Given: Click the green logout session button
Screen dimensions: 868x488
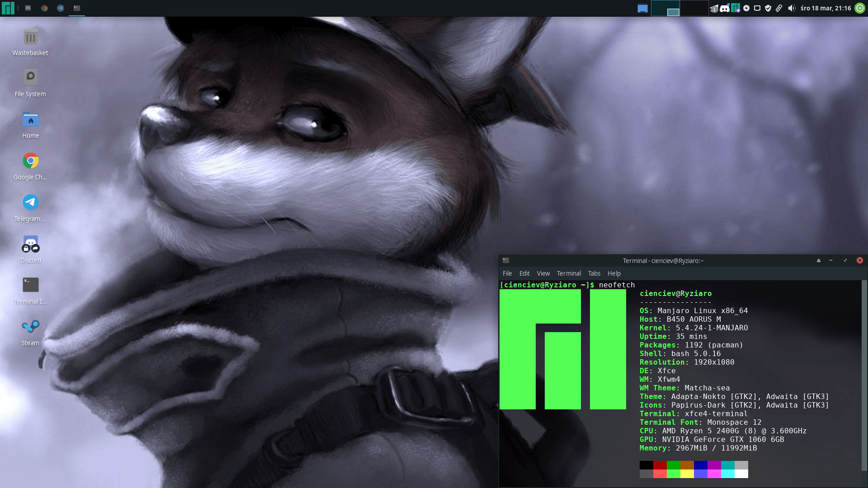Looking at the screenshot, I should point(860,8).
